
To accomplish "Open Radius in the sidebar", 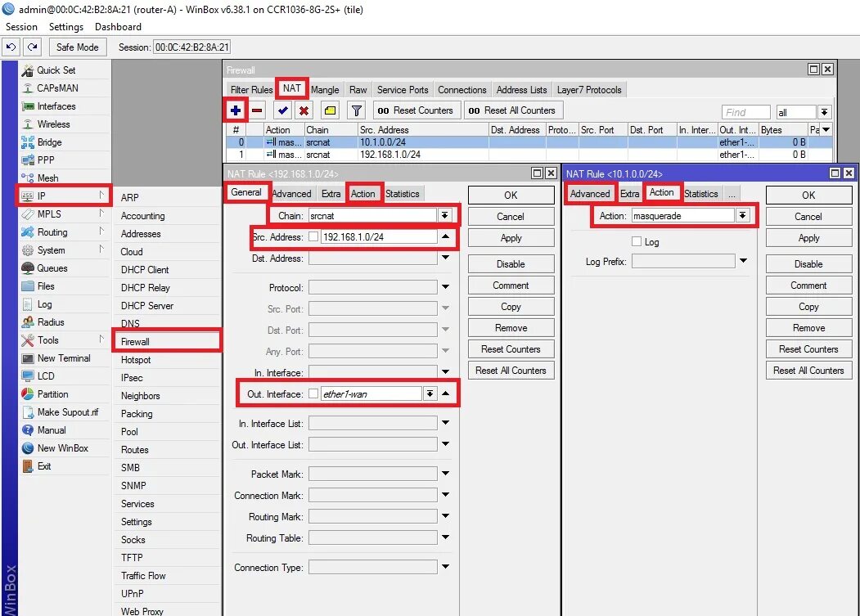I will (x=51, y=322).
